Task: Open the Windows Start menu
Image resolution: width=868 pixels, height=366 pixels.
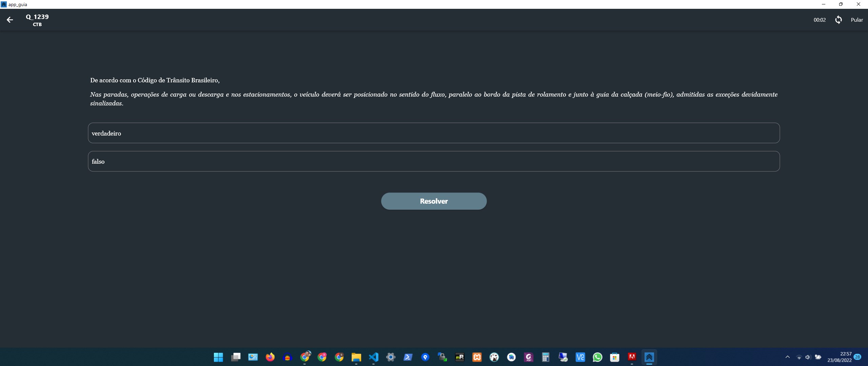Action: [218, 357]
